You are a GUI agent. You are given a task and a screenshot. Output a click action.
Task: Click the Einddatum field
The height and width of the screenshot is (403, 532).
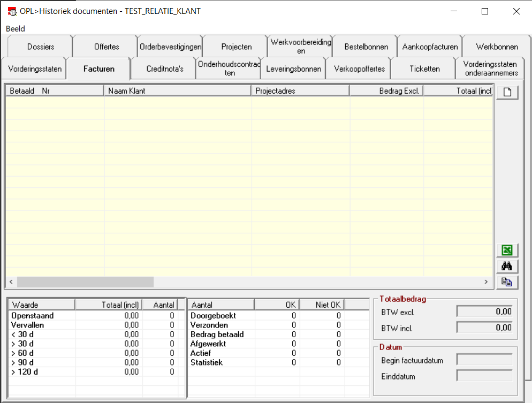(x=484, y=376)
